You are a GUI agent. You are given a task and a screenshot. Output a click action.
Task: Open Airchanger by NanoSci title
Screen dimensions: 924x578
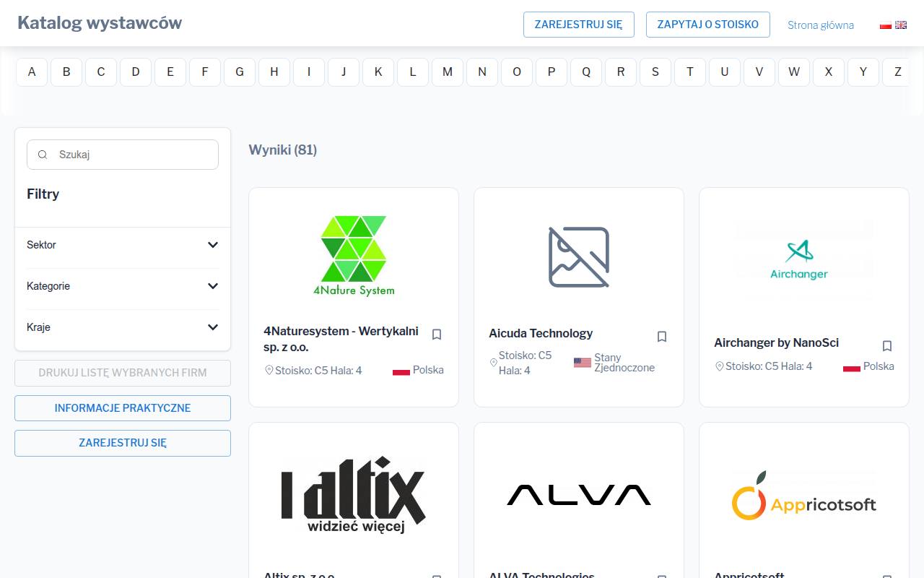(776, 342)
